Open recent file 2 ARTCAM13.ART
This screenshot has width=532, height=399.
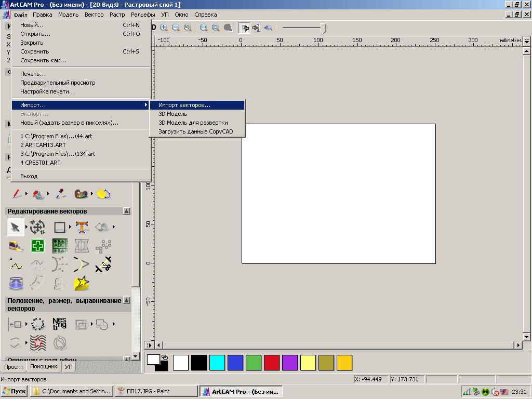[x=81, y=145]
